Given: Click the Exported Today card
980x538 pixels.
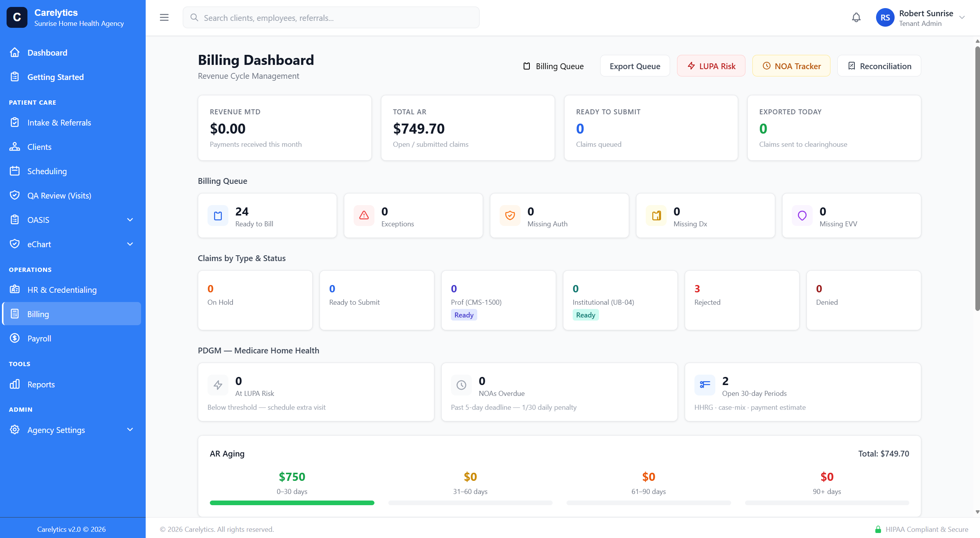Looking at the screenshot, I should [834, 128].
